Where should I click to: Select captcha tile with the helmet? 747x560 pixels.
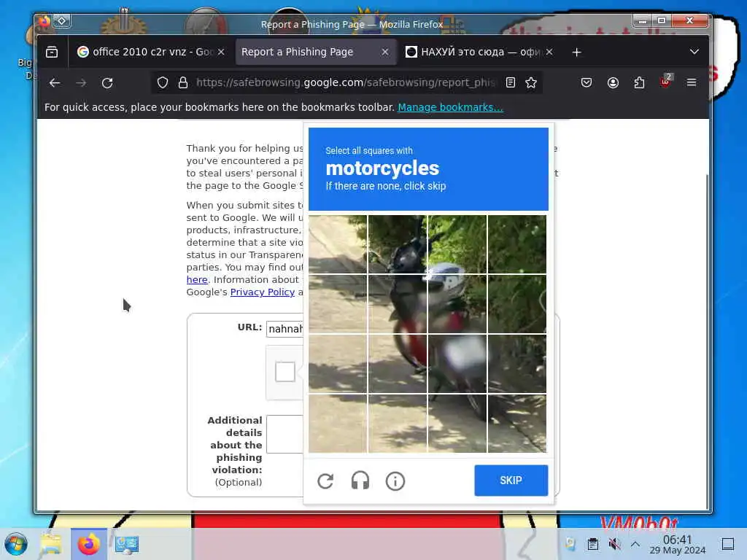coord(457,304)
